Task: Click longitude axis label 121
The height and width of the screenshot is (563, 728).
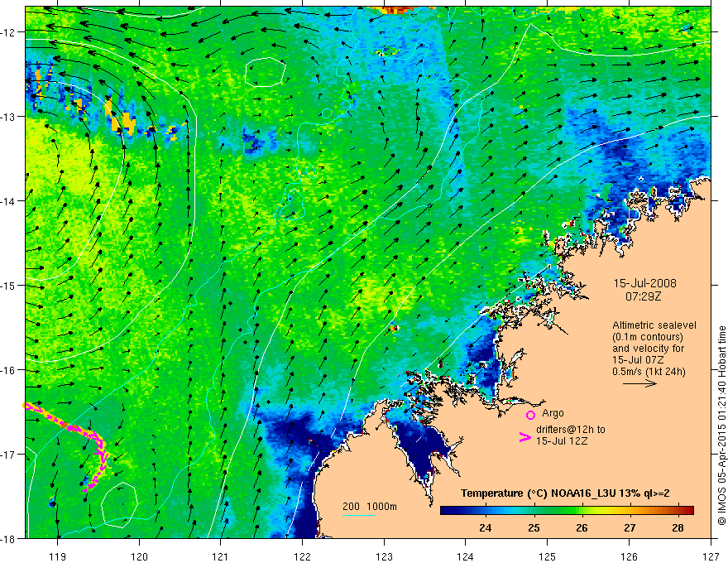Action: 221,557
